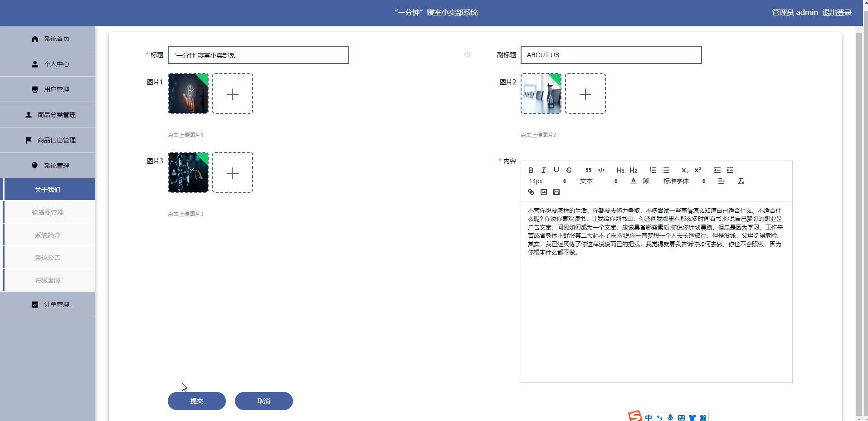The height and width of the screenshot is (421, 868).
Task: Create an ordered numbered list
Action: [653, 170]
